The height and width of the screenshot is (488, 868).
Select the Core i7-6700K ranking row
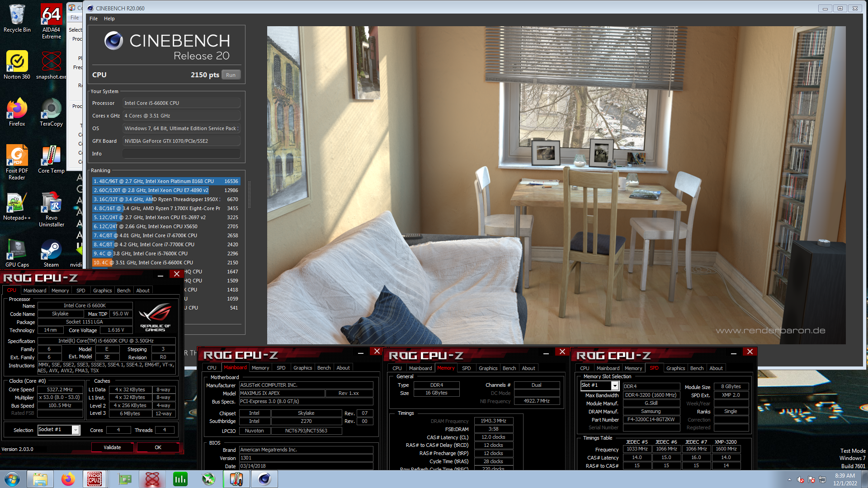(x=166, y=235)
